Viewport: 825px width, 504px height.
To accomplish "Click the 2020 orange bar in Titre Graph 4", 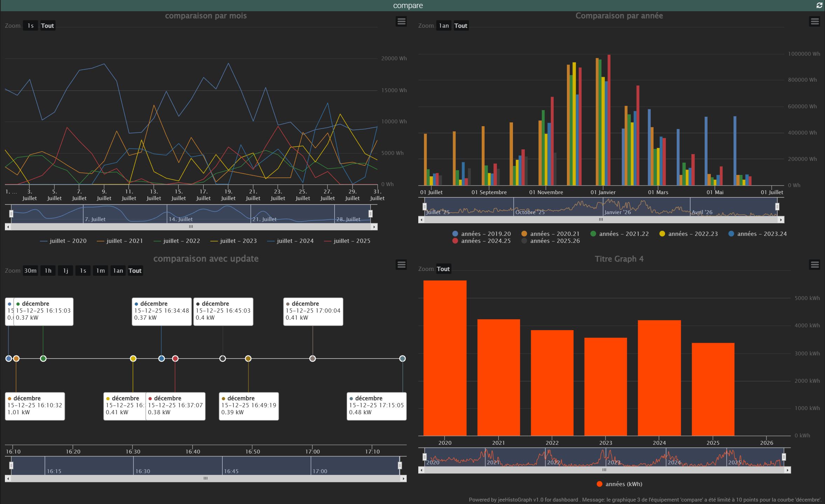I will click(445, 357).
